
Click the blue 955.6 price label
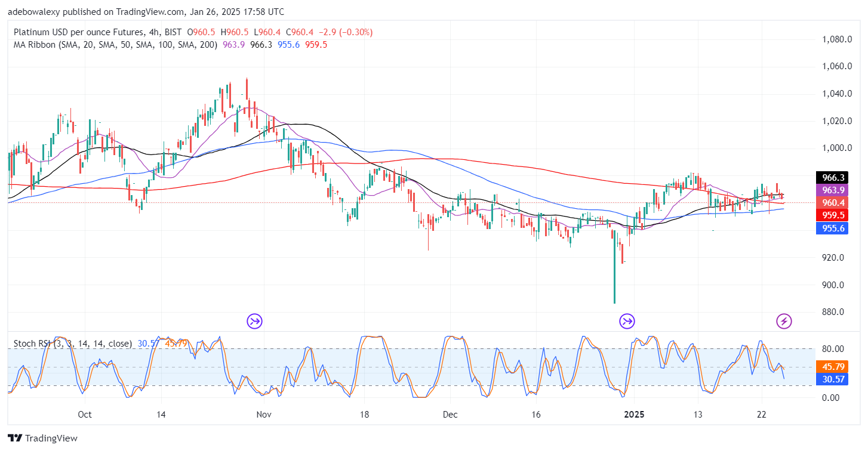tap(832, 228)
